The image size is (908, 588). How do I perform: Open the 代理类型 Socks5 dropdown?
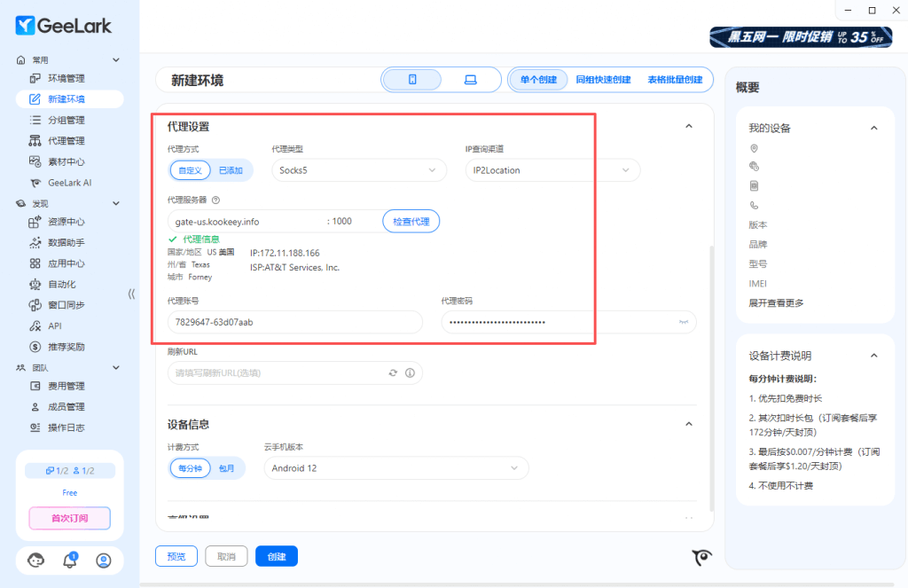358,170
